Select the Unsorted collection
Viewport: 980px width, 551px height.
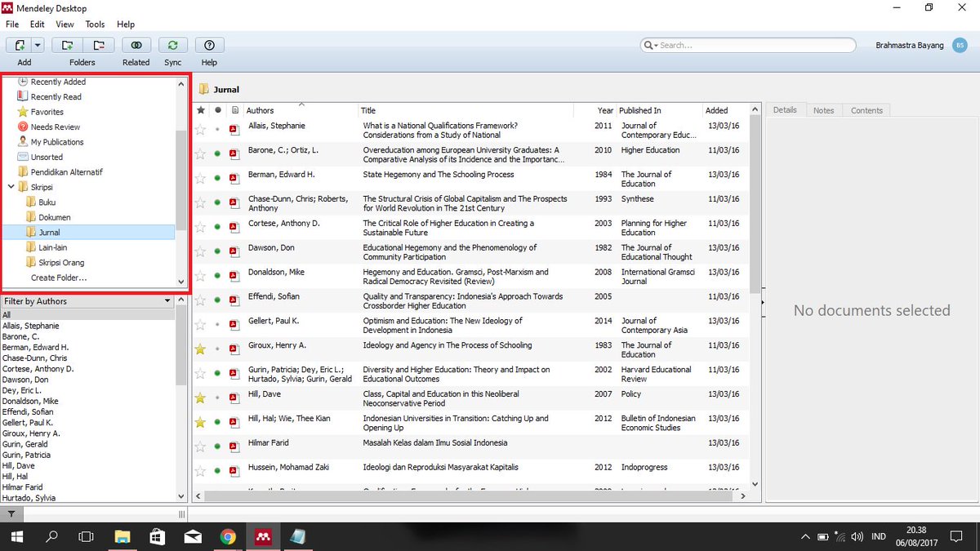tap(47, 157)
